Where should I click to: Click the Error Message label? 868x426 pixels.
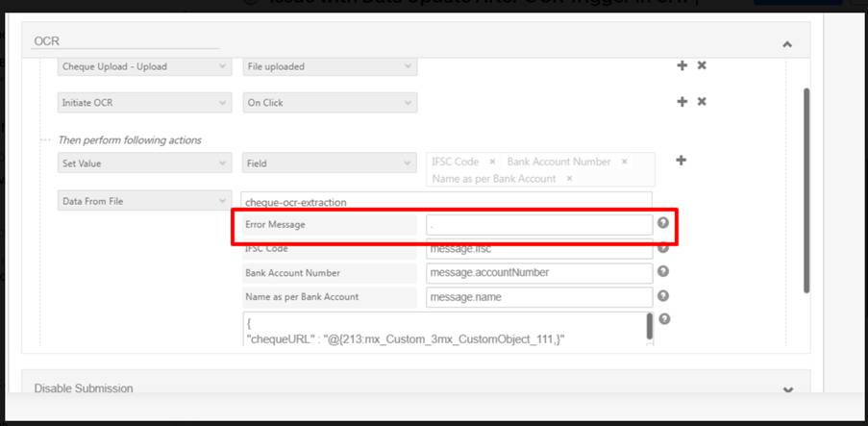(275, 225)
